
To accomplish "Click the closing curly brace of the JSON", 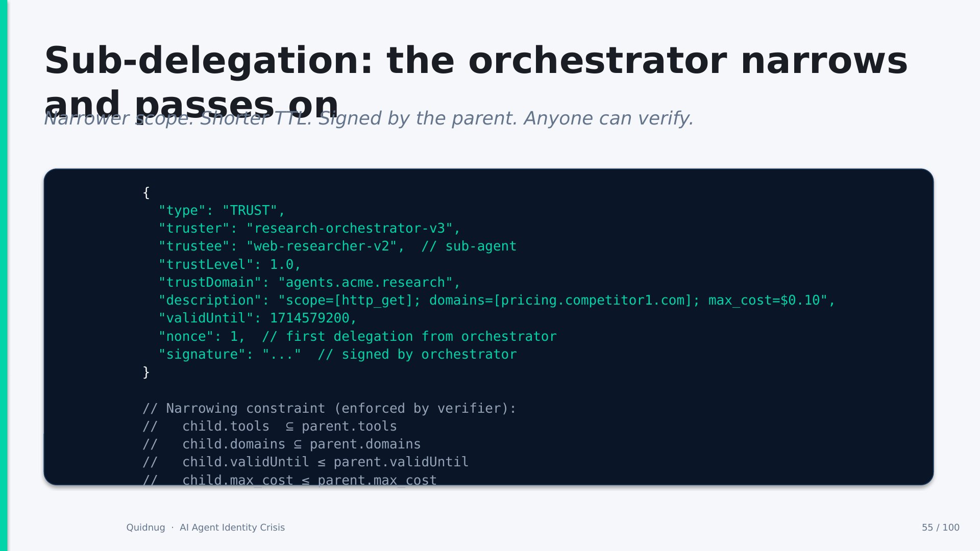I will click(x=146, y=372).
